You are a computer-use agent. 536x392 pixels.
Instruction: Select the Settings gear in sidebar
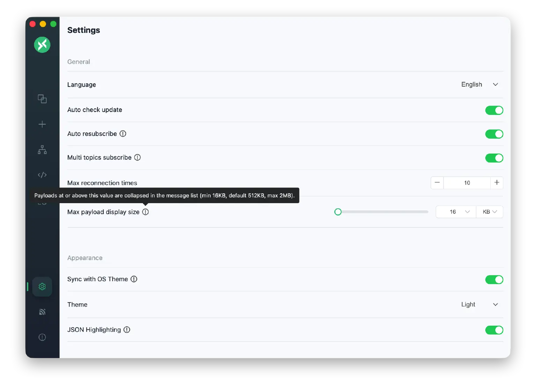42,287
